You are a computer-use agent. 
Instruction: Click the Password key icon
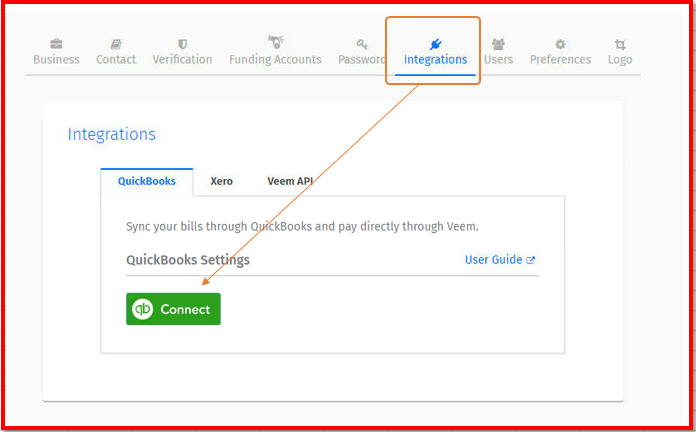click(x=362, y=44)
